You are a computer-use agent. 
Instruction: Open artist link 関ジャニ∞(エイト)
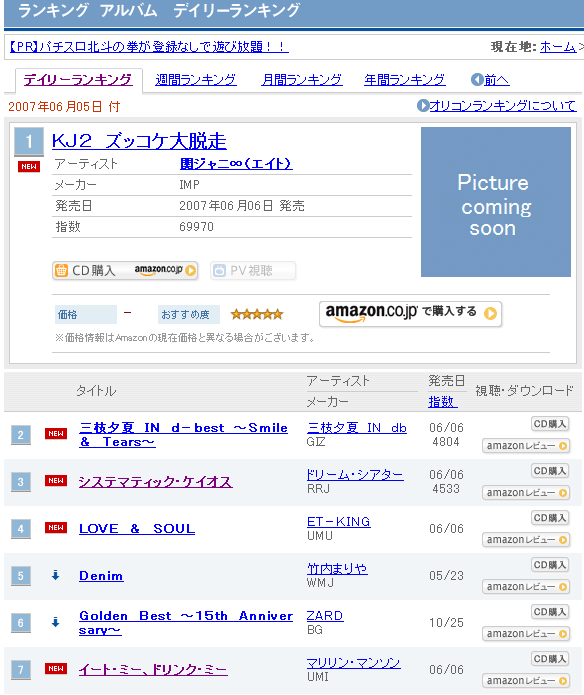236,164
